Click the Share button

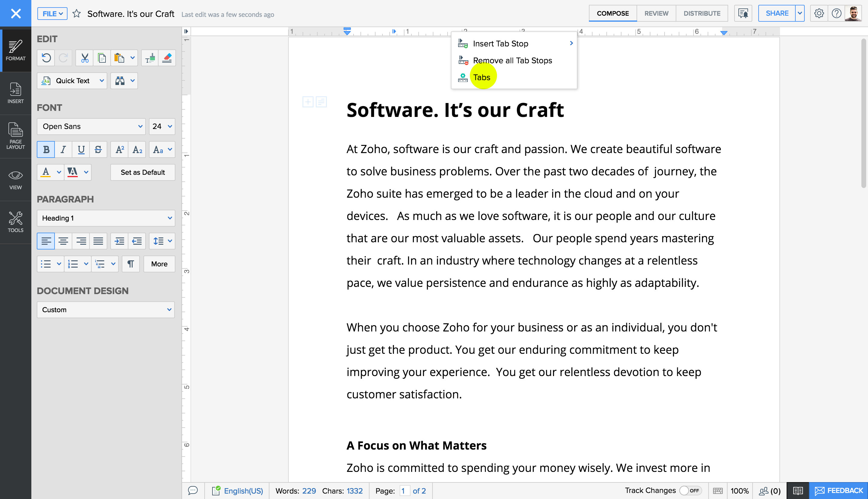[776, 13]
